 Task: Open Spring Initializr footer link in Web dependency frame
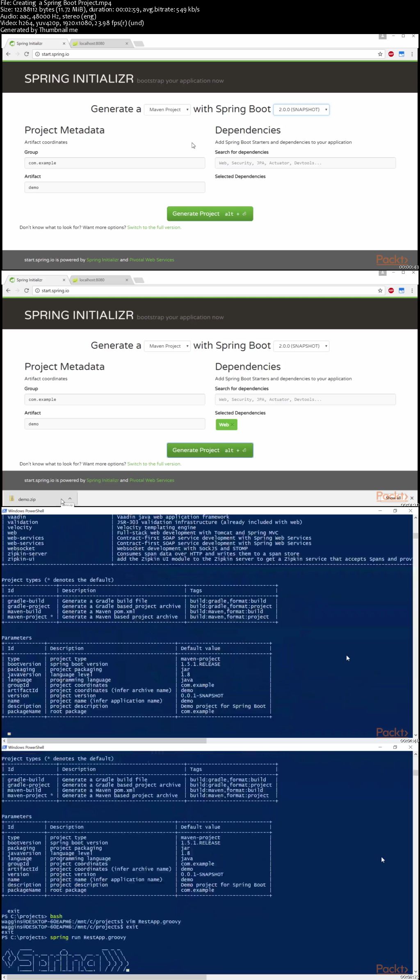click(x=103, y=480)
